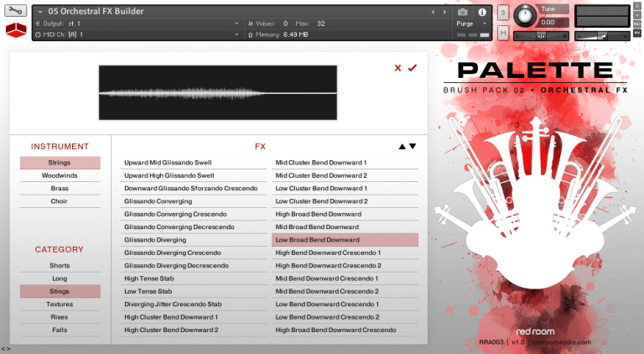Image resolution: width=644 pixels, height=354 pixels.
Task: Select Mid Cluster Bend Downward 2
Action: (345, 175)
